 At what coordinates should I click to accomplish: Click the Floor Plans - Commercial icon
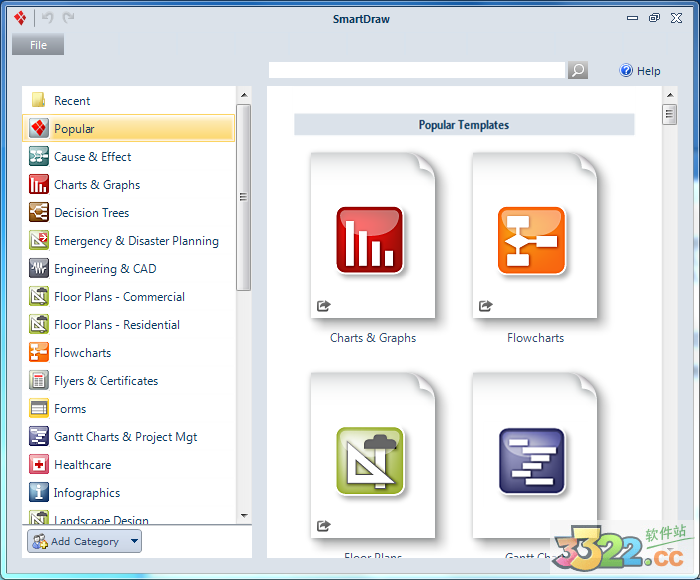click(39, 296)
